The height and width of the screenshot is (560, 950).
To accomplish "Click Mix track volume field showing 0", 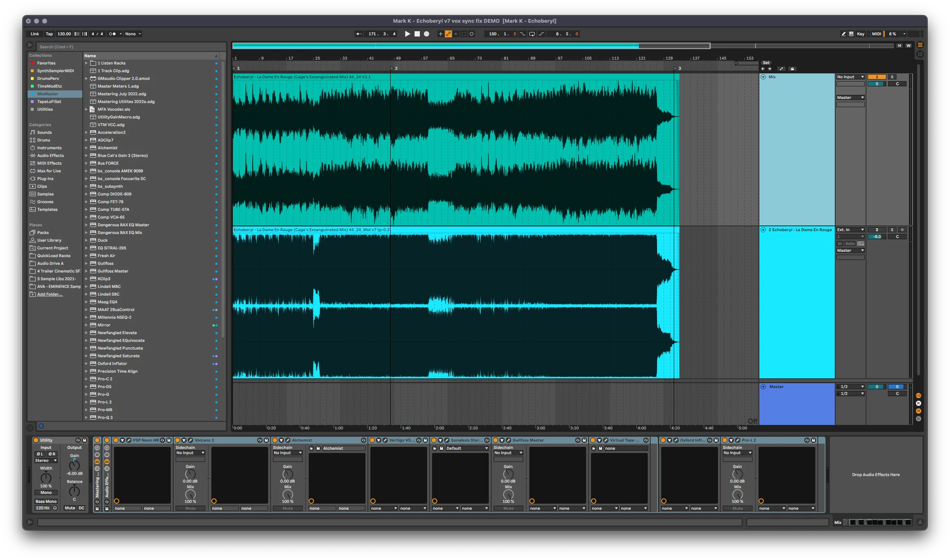I will click(877, 84).
